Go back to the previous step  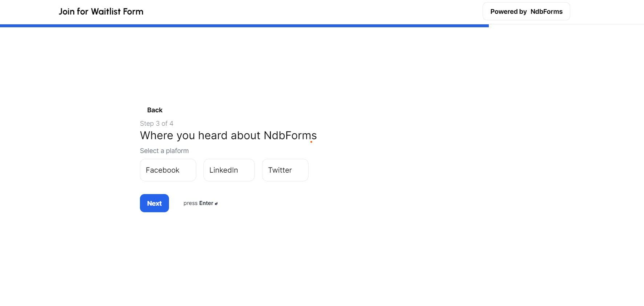click(x=155, y=110)
